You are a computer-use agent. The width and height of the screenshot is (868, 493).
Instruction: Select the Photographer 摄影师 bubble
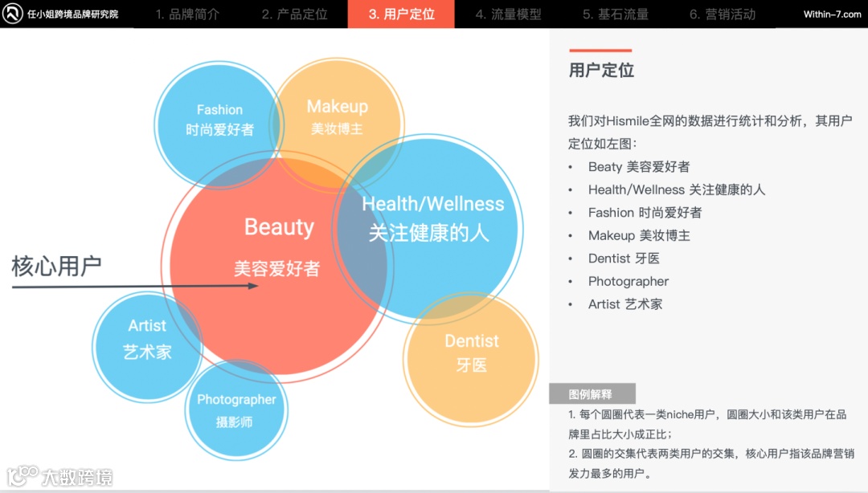(237, 409)
